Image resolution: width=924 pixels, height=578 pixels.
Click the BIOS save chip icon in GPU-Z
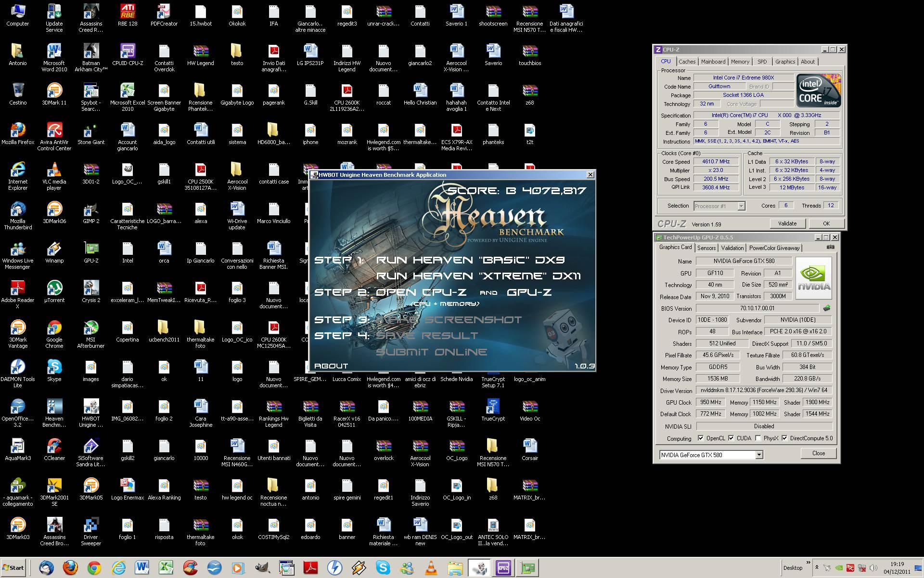pyautogui.click(x=827, y=308)
